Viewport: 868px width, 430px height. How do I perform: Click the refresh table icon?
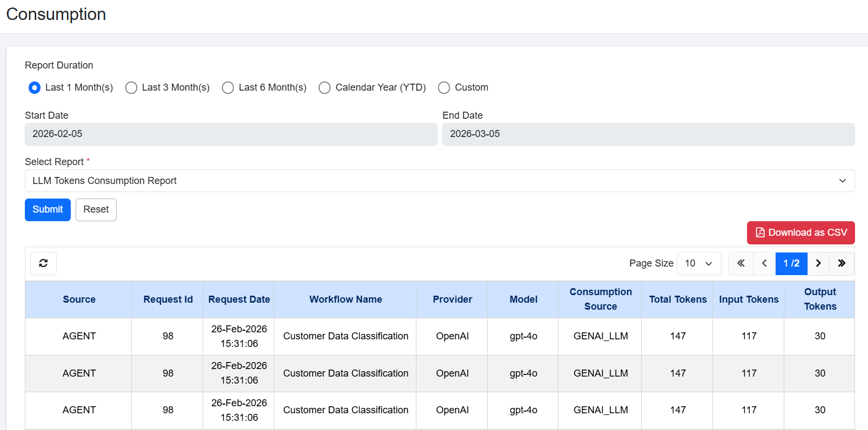(x=43, y=263)
